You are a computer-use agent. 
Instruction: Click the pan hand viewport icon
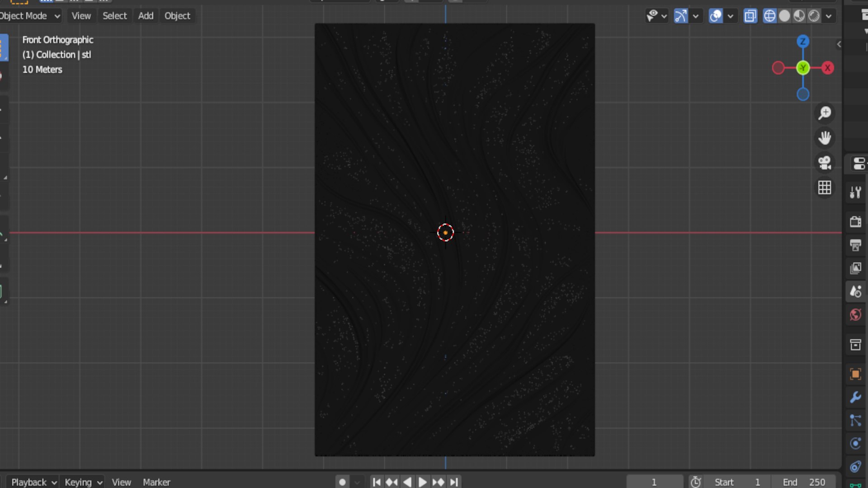click(825, 137)
